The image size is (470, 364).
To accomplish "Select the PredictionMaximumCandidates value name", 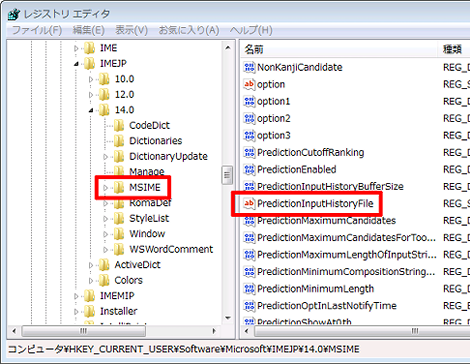I will pyautogui.click(x=326, y=220).
